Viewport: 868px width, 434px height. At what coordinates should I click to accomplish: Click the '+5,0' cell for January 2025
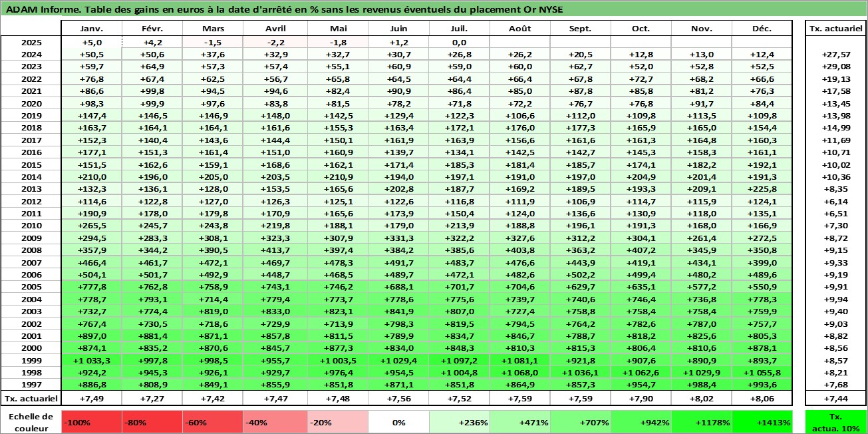coord(92,43)
